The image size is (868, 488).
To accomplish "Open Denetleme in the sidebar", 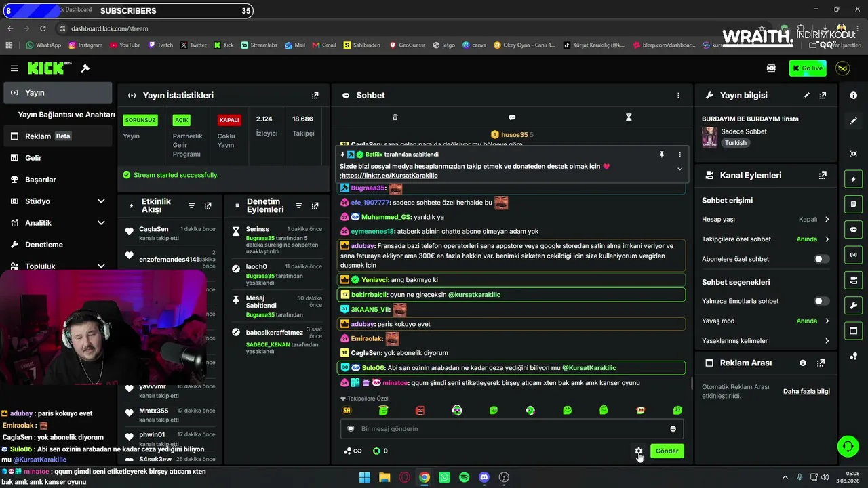I will click(x=58, y=245).
